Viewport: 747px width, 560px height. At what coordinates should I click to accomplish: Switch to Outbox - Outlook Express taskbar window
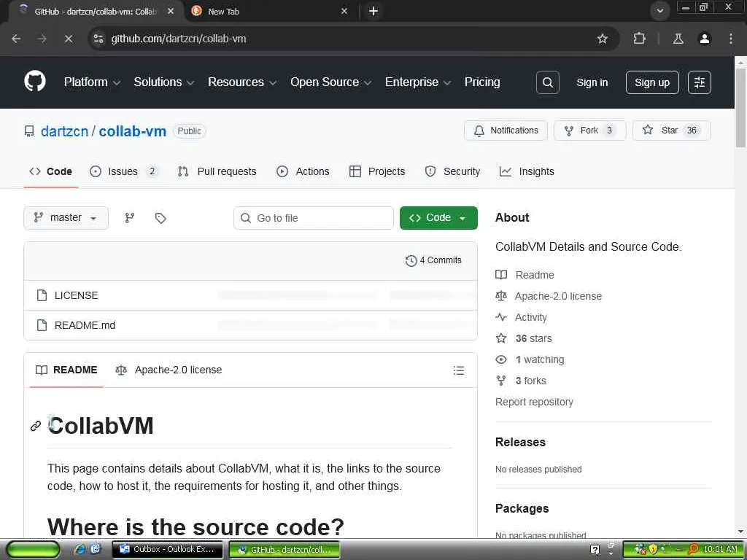point(167,549)
